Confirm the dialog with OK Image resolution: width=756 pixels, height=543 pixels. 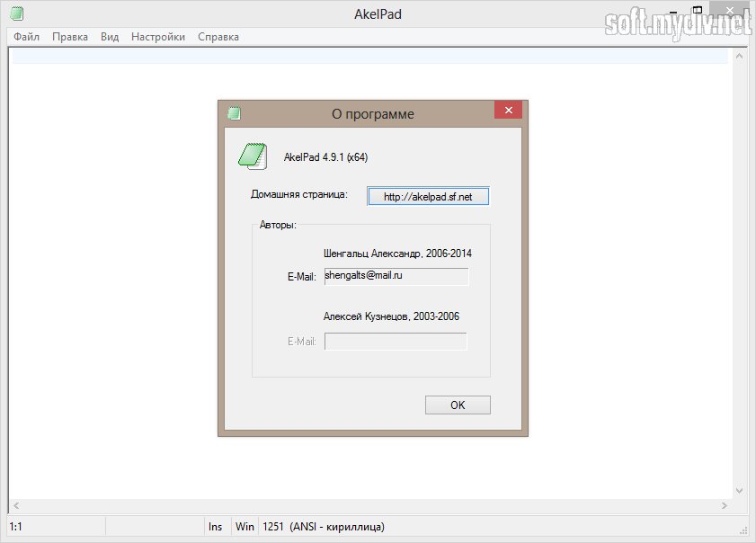tap(458, 405)
